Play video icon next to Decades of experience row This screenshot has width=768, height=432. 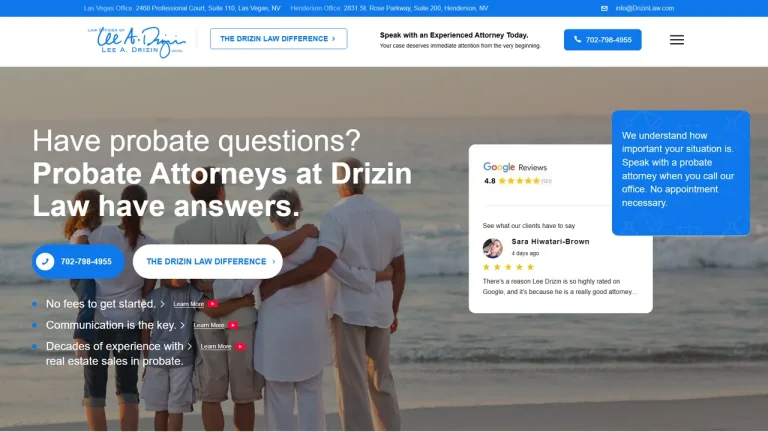click(x=240, y=346)
